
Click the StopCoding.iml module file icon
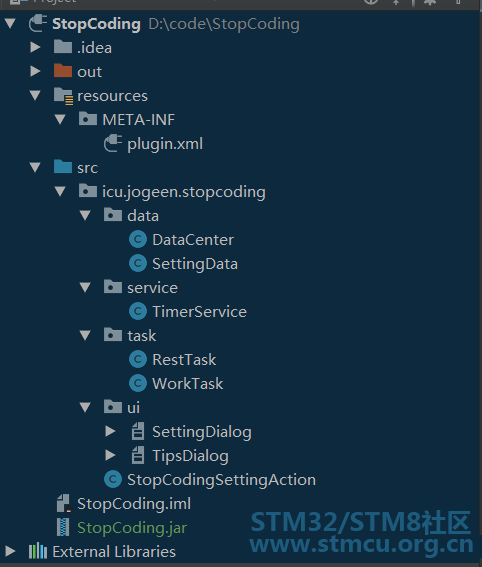(x=64, y=503)
